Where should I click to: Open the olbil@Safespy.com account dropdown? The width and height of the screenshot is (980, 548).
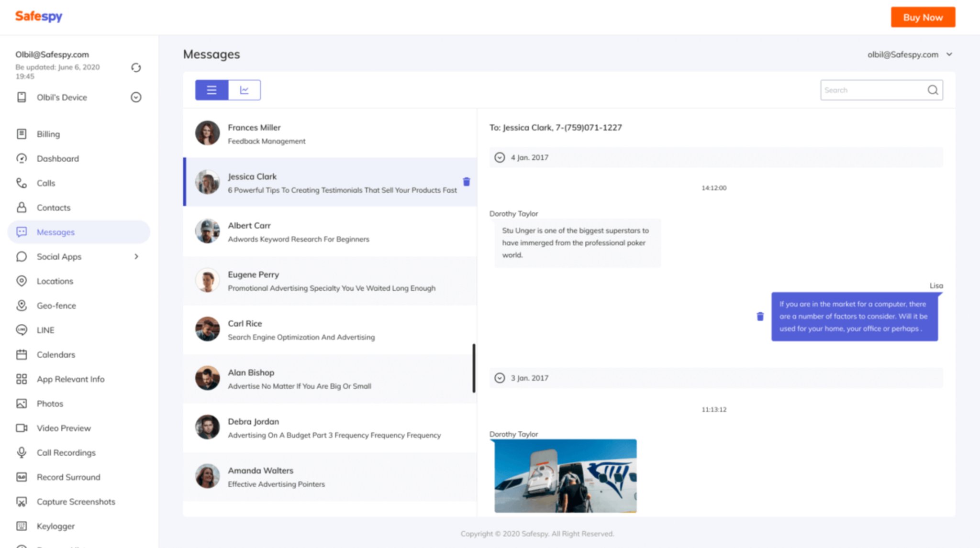[949, 55]
